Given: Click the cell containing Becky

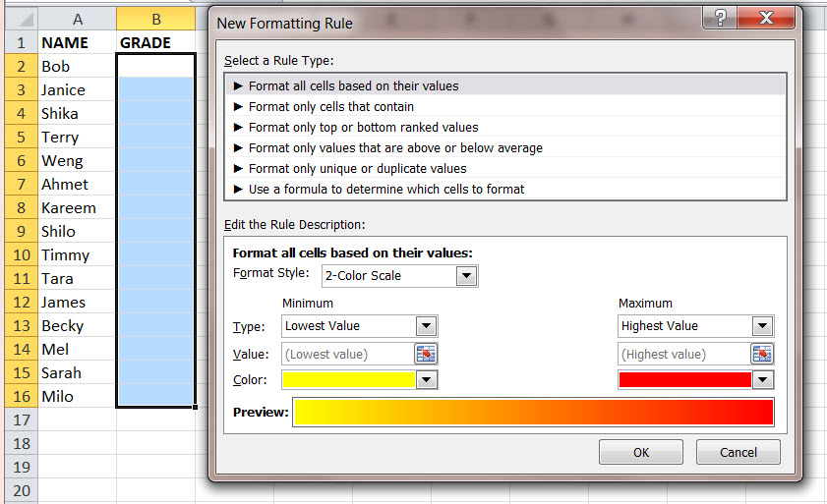Looking at the screenshot, I should point(77,325).
